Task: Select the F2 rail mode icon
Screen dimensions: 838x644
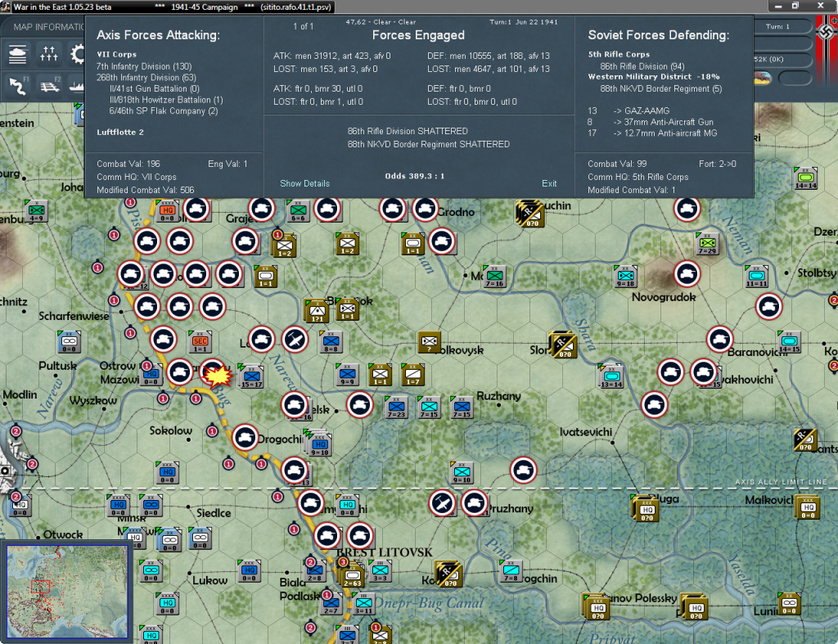Action: coord(50,85)
